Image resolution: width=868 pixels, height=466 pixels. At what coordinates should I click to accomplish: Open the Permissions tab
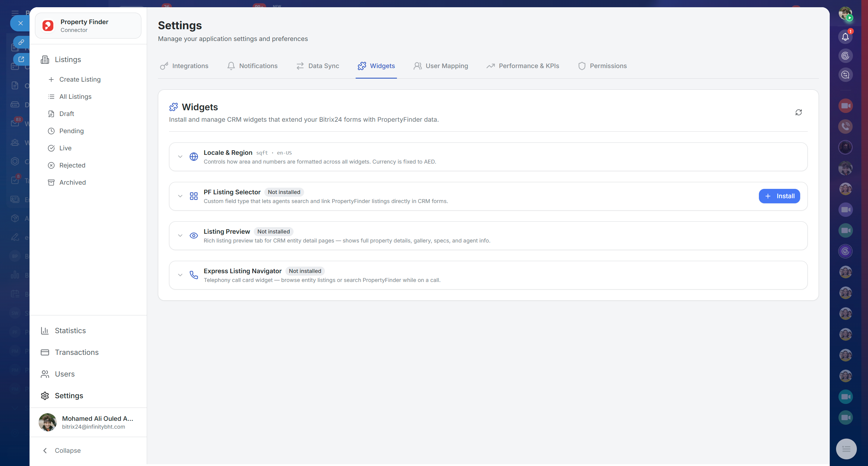602,66
